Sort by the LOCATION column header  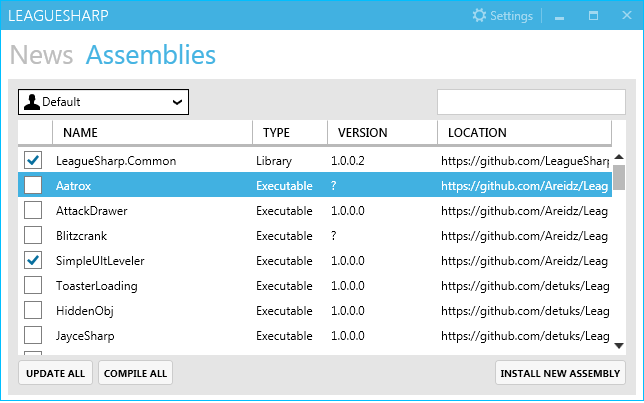pyautogui.click(x=524, y=133)
